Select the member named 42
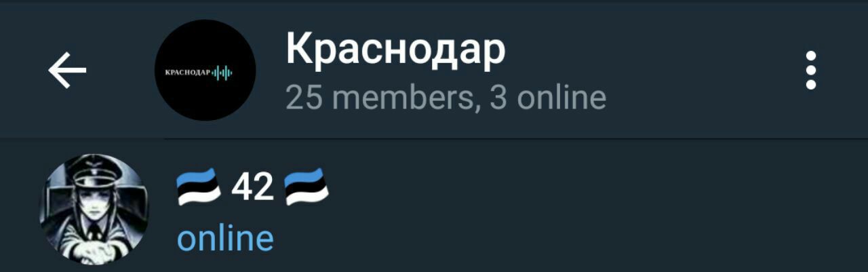The image size is (868, 272). (434, 209)
